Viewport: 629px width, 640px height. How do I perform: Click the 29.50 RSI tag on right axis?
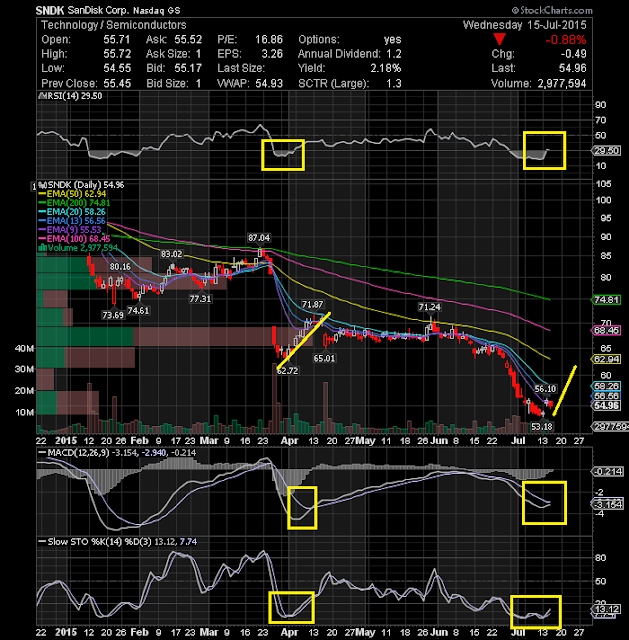pyautogui.click(x=607, y=151)
